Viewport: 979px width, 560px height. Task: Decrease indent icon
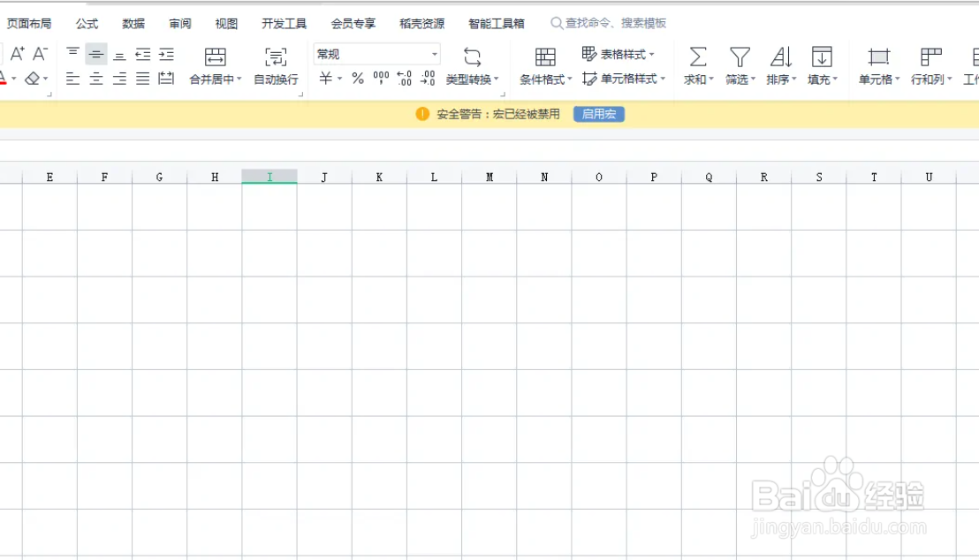(143, 54)
